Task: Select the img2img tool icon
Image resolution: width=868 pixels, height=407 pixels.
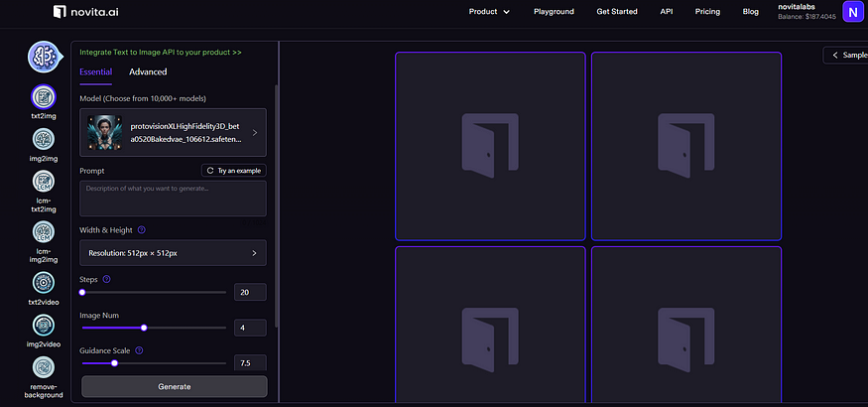Action: 44,139
